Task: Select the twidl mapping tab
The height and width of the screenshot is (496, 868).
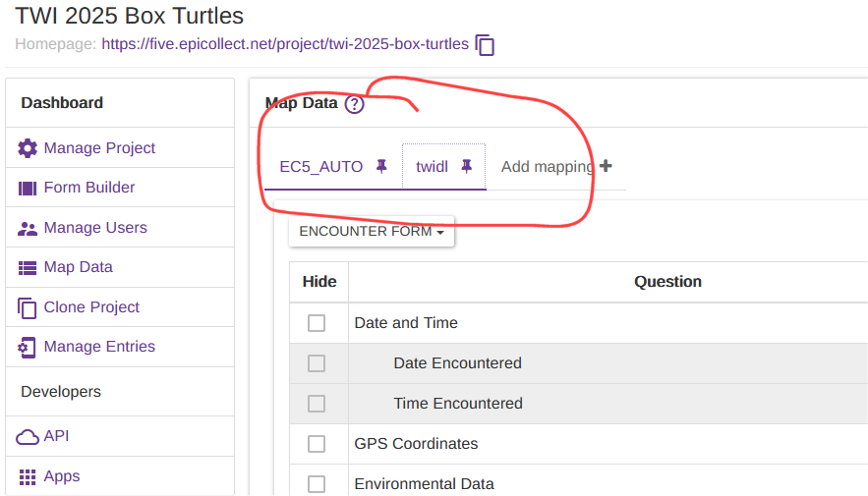Action: coord(432,166)
